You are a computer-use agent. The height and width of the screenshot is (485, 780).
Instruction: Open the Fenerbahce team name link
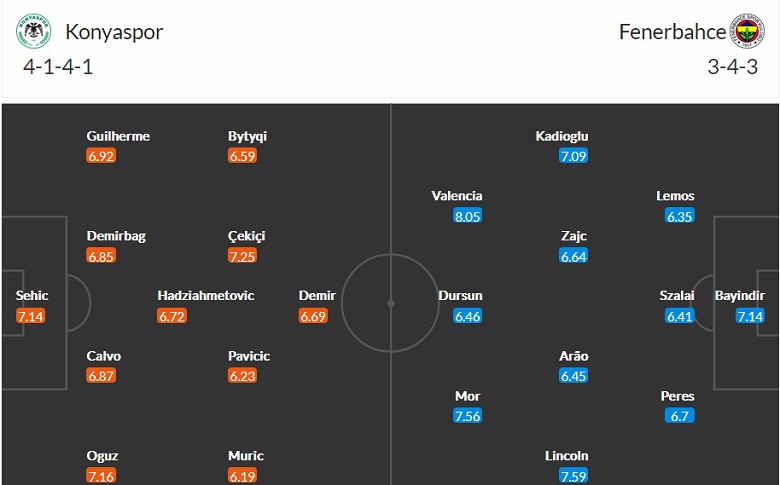pyautogui.click(x=672, y=32)
